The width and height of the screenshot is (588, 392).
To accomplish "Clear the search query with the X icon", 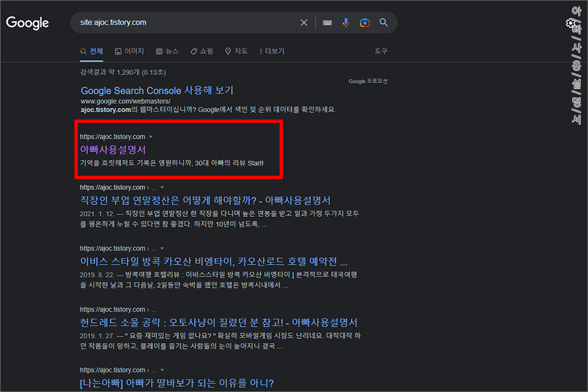I will tap(304, 23).
